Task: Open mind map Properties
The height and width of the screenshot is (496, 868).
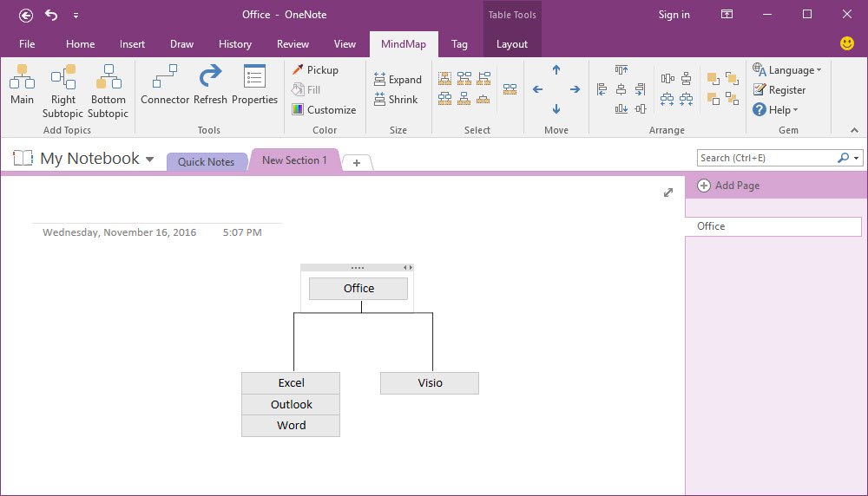Action: click(254, 85)
